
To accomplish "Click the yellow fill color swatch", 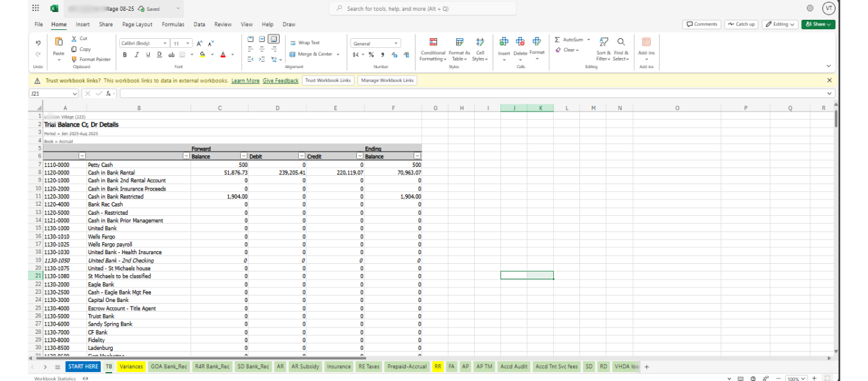I will (x=203, y=55).
